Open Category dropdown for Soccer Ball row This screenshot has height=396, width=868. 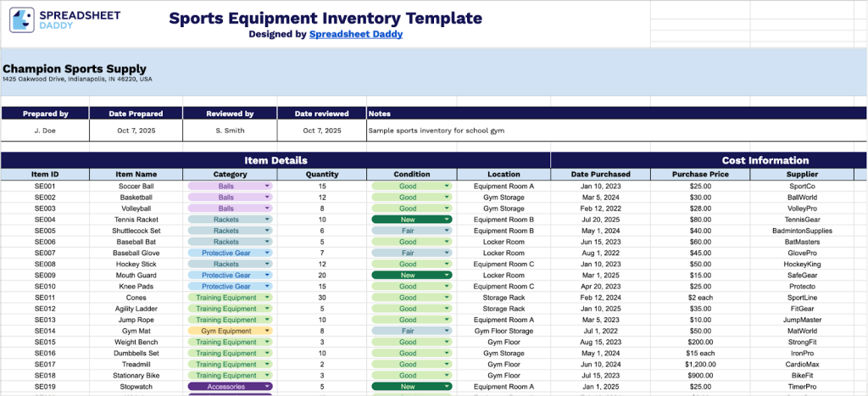267,186
